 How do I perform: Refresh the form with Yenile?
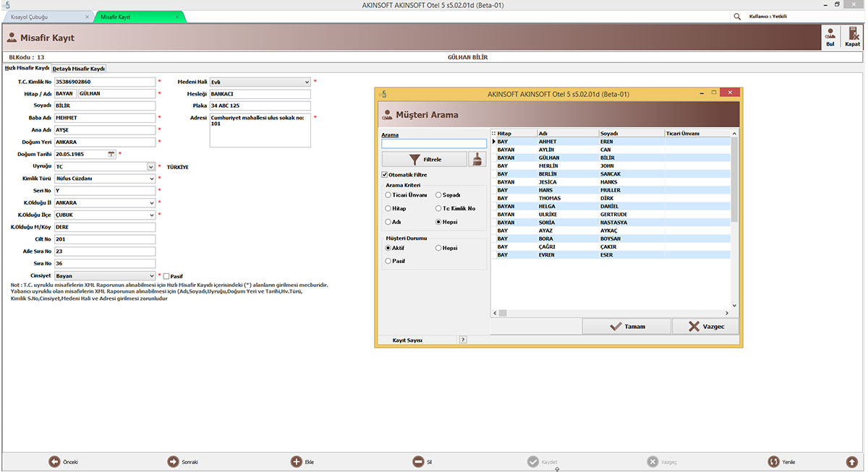click(x=773, y=461)
